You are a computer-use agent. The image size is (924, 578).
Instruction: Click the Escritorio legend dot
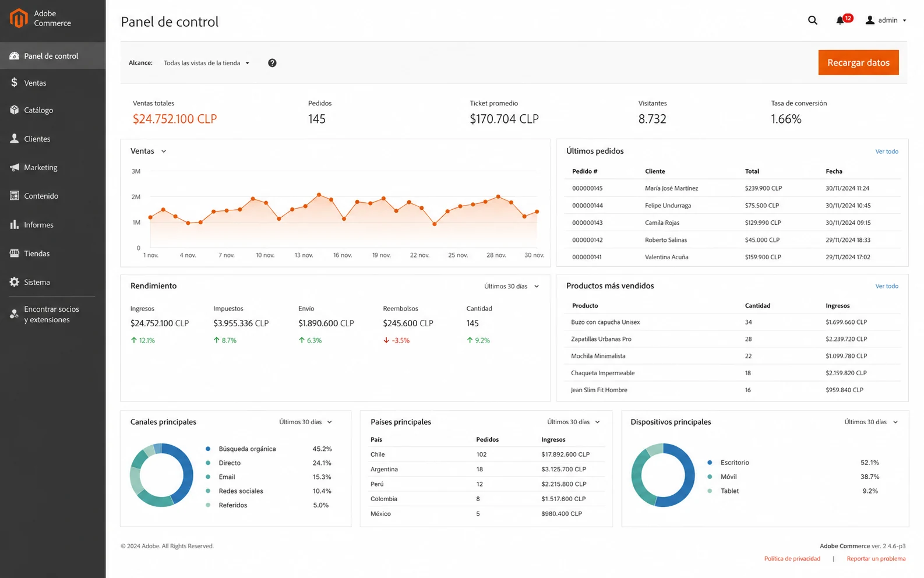(x=710, y=463)
